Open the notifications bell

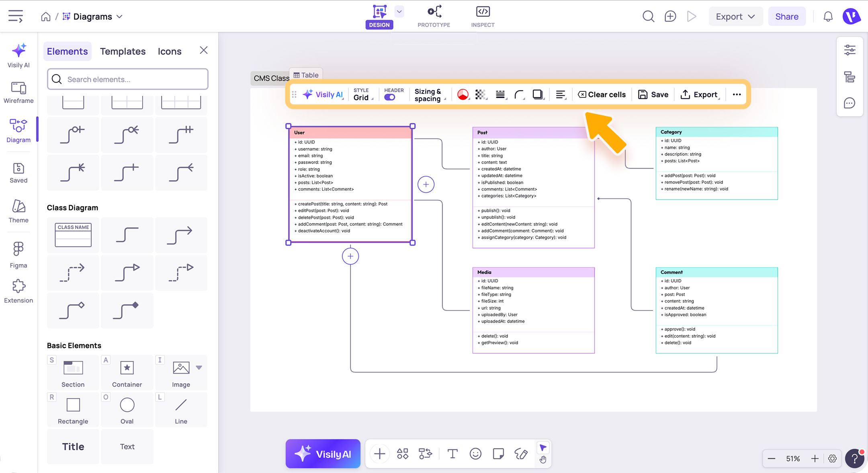click(828, 16)
